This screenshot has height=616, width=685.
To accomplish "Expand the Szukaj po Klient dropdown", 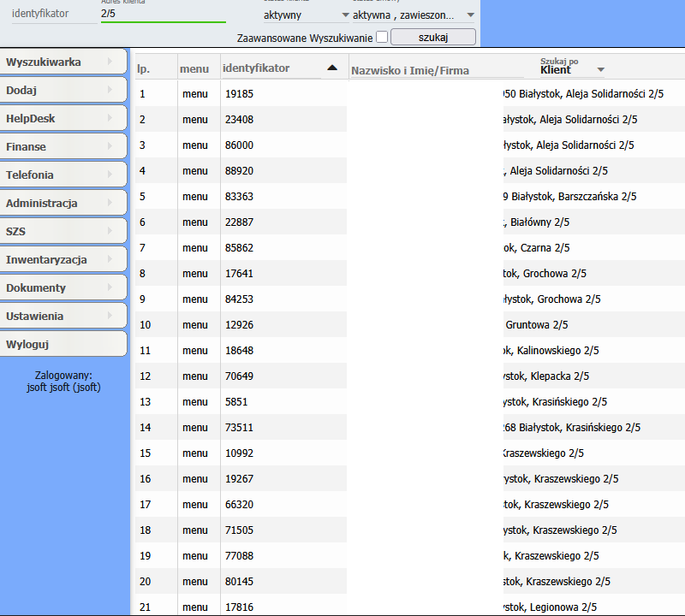I will point(572,69).
